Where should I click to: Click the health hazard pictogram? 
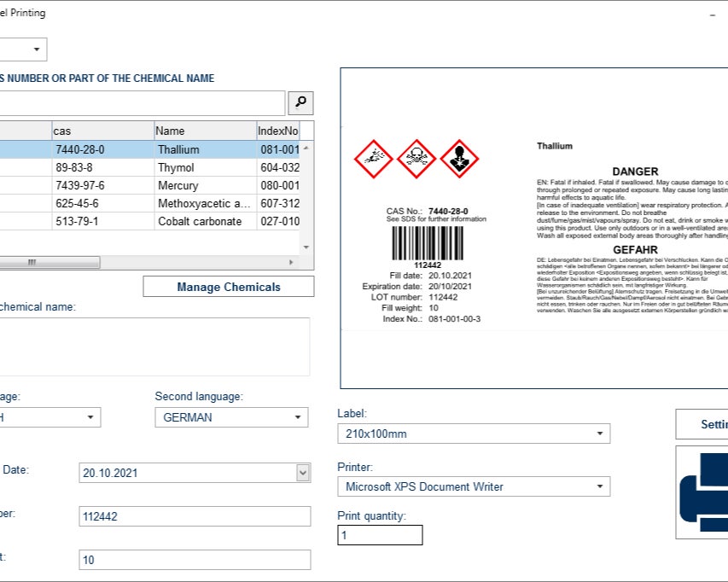459,159
